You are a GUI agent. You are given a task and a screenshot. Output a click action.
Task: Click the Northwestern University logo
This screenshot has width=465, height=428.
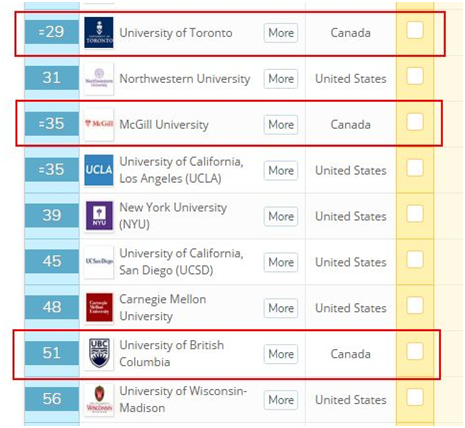coord(99,79)
